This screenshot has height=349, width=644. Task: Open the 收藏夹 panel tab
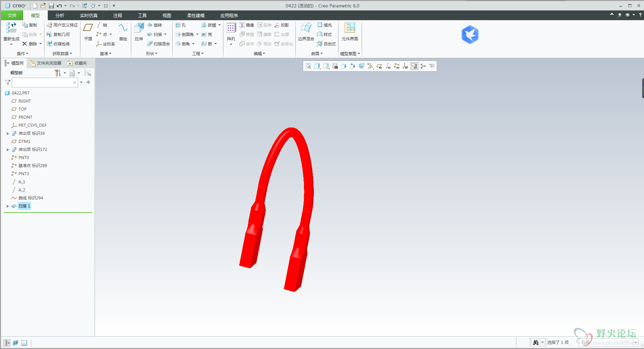click(77, 63)
